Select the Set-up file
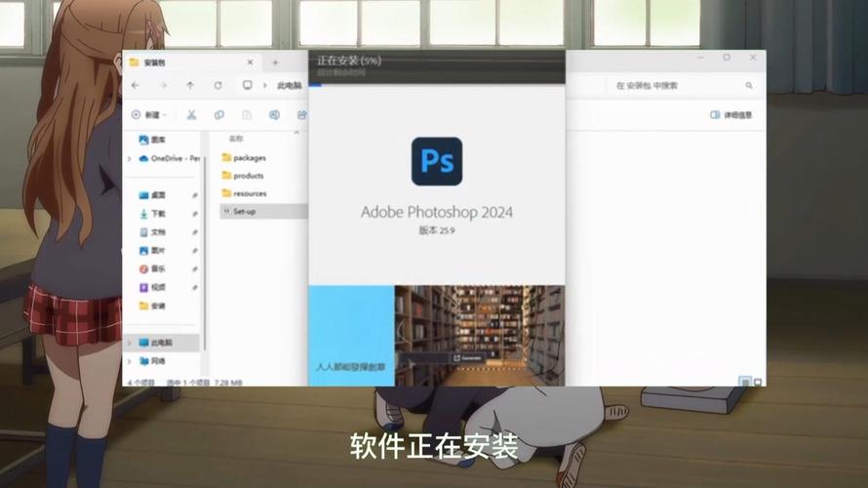This screenshot has height=488, width=868. point(264,211)
